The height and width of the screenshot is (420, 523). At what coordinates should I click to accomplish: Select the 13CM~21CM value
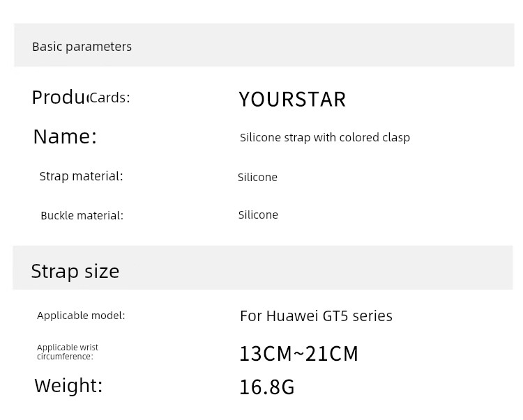[x=299, y=354]
